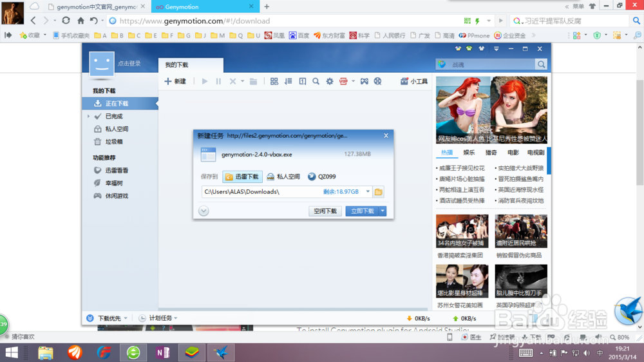Open the game controller icon in toolbar
This screenshot has height=362, width=644.
[x=365, y=81]
